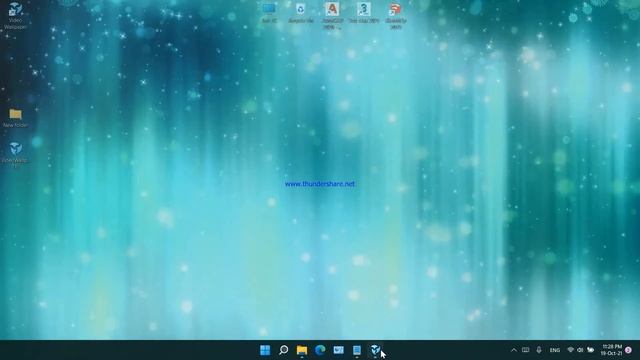Select the 3ds Max desktop shortcut
640x360 pixels.
[x=364, y=13]
